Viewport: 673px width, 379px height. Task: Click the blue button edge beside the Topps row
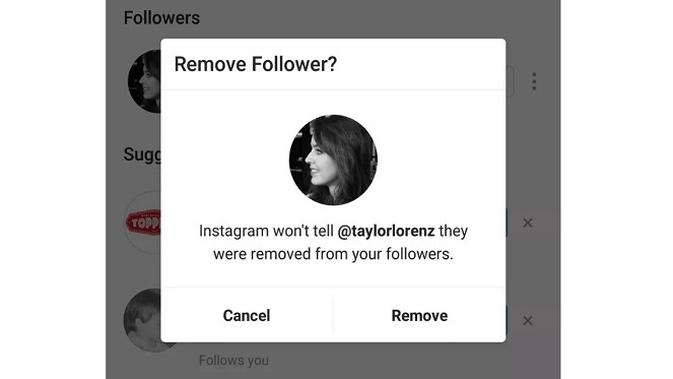click(507, 223)
